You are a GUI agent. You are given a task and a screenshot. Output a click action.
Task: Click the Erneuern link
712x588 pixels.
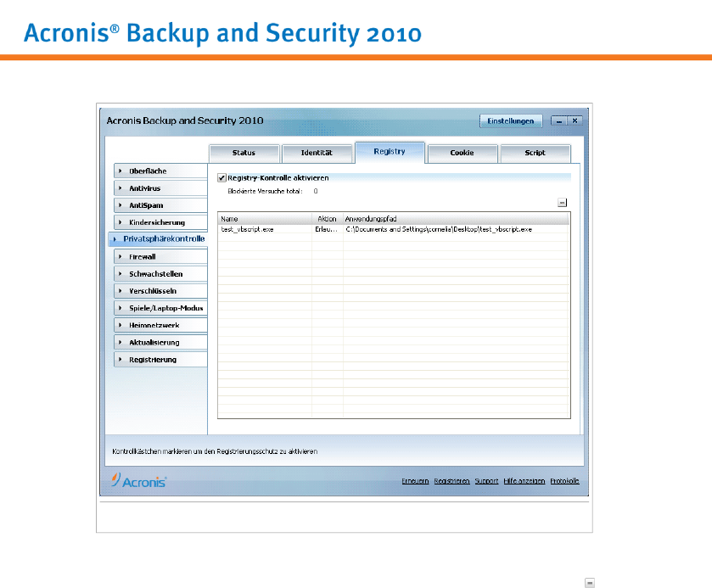click(x=415, y=481)
